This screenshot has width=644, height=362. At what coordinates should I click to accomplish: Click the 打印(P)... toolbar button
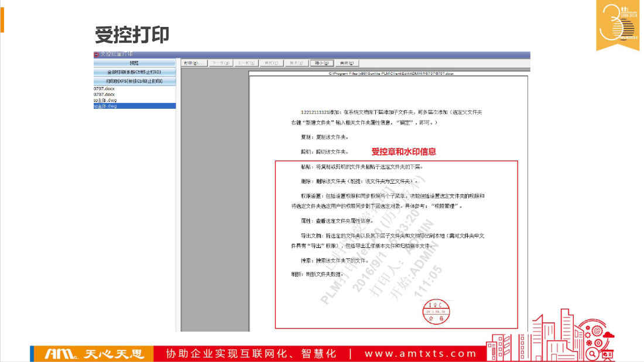pos(194,63)
